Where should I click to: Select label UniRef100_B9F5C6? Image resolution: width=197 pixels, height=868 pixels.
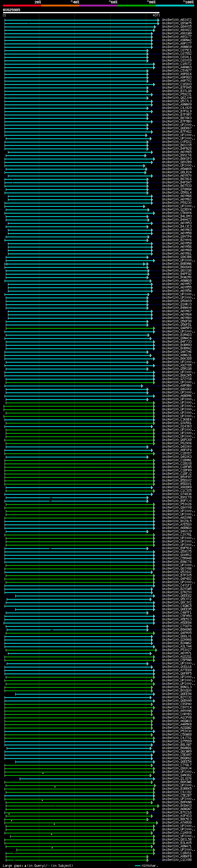[176, 548]
